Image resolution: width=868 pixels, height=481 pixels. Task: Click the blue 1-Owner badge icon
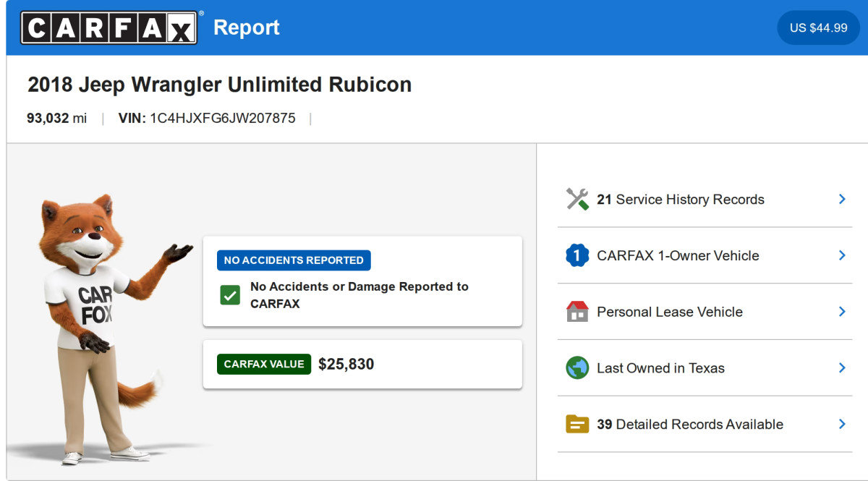(577, 255)
